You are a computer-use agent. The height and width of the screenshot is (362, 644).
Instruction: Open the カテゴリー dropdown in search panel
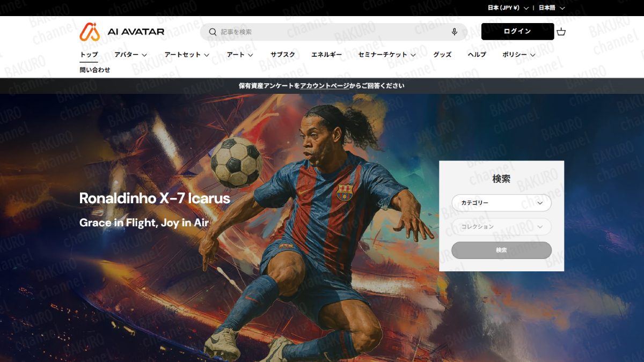coord(501,203)
